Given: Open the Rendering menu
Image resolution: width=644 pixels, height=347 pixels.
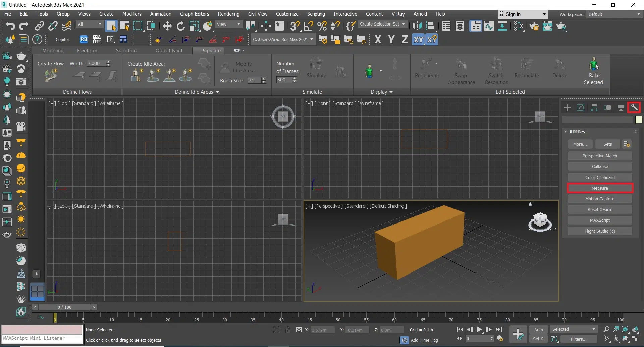Looking at the screenshot, I should coord(228,14).
